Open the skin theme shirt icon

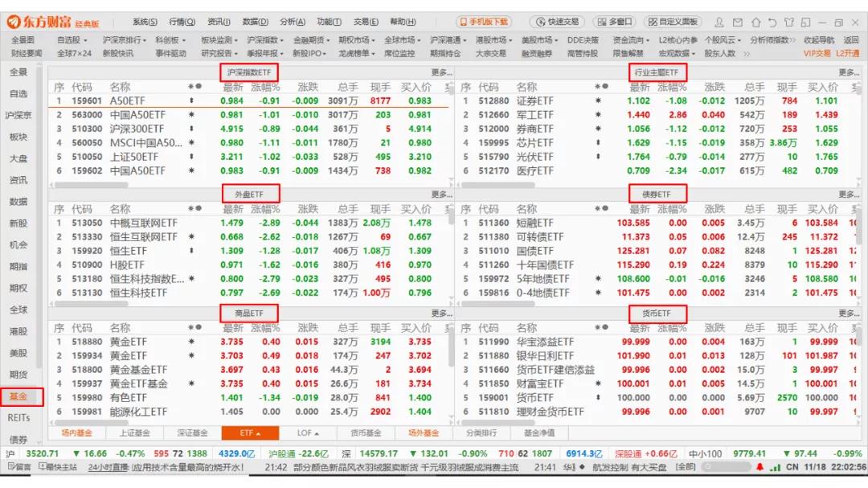pyautogui.click(x=789, y=23)
